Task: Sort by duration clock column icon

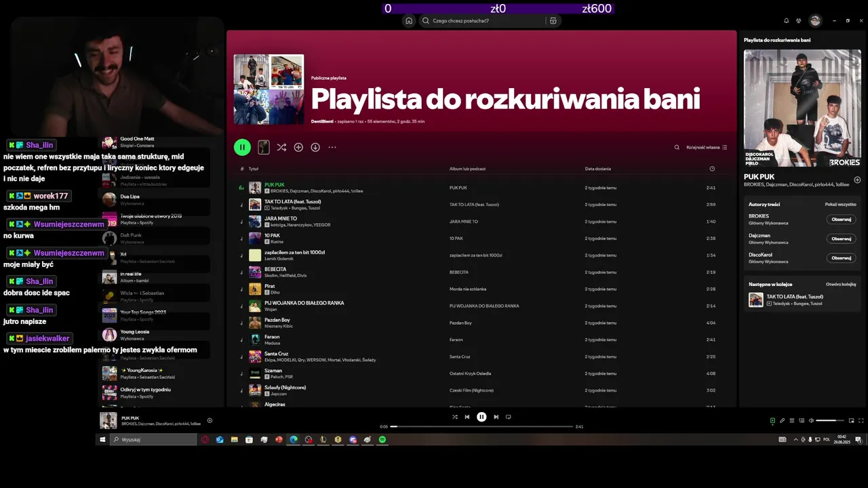Action: point(712,169)
